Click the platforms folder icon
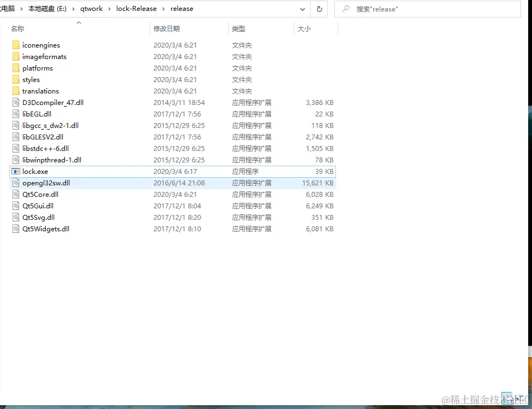The height and width of the screenshot is (409, 532). 16,68
